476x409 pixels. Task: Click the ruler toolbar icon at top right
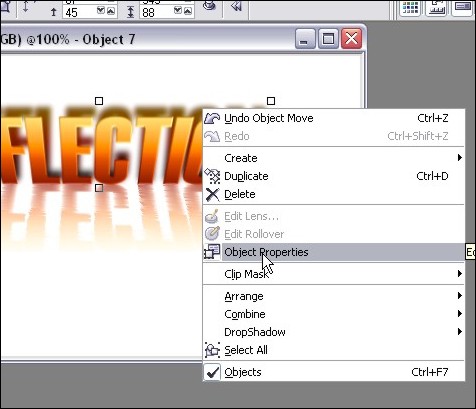pyautogui.click(x=437, y=7)
